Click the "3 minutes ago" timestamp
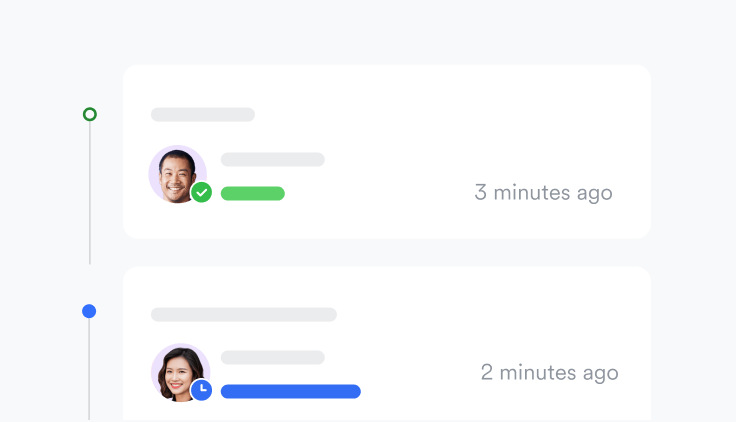Viewport: 736px width, 422px height. tap(543, 193)
